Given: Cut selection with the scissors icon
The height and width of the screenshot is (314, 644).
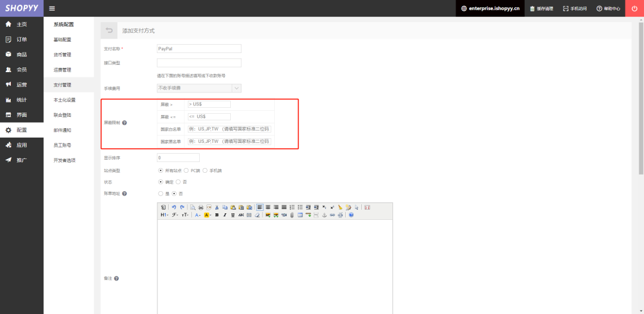Looking at the screenshot, I should pos(217,207).
